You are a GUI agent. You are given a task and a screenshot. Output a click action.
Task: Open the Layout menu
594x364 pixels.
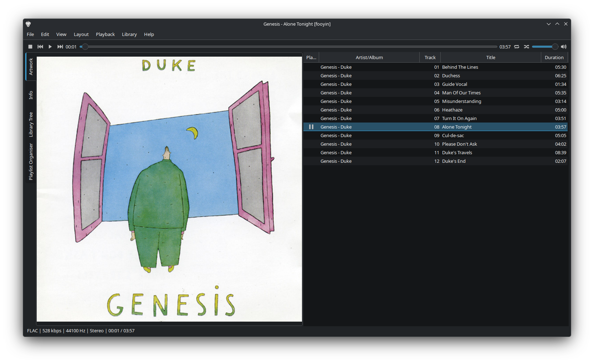point(81,34)
